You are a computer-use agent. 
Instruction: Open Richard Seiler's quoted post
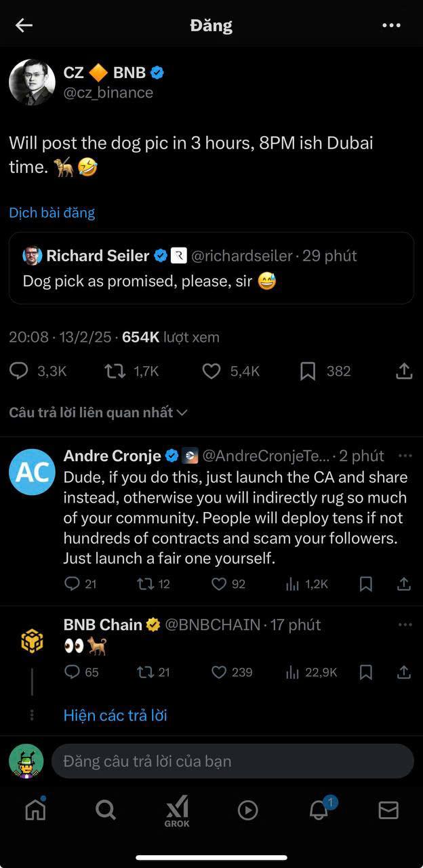point(211,268)
